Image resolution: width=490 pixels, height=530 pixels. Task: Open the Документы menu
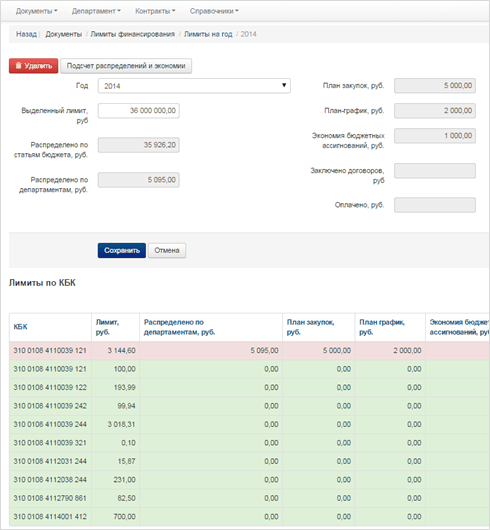coord(36,11)
